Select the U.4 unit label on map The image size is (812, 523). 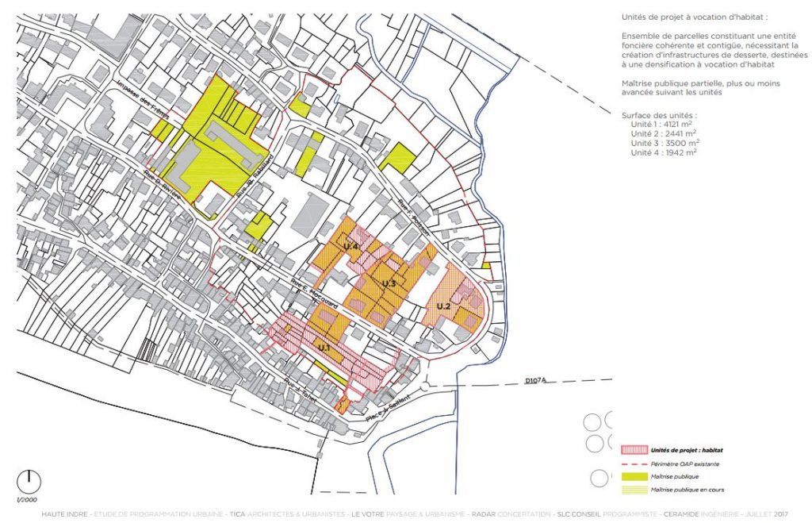pos(351,248)
